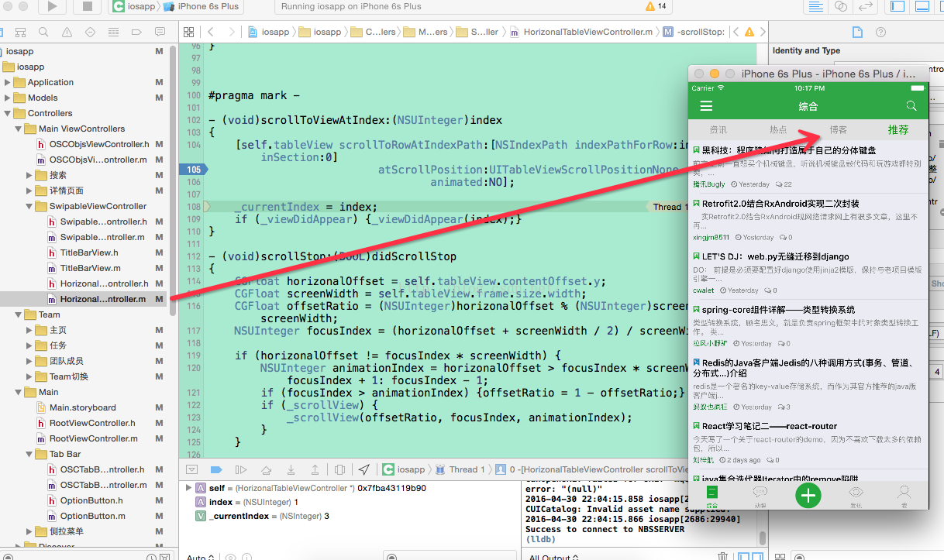The width and height of the screenshot is (944, 560).
Task: Select TitleBarView.h in navigator
Action: tap(89, 253)
